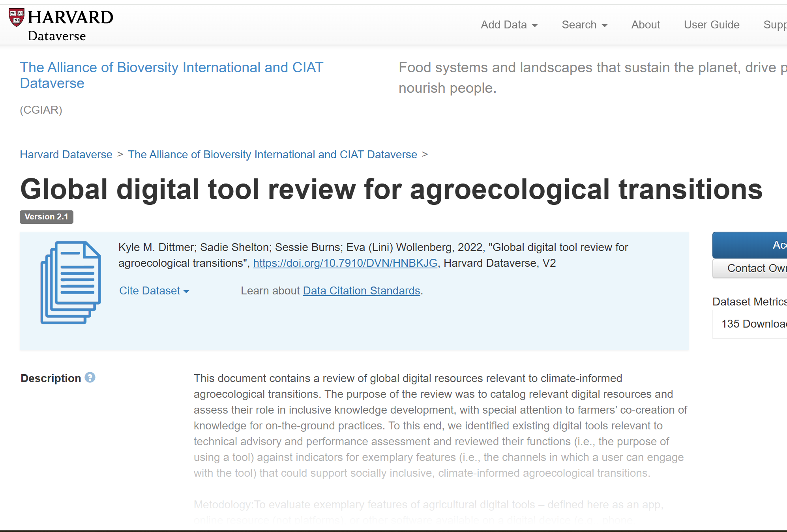
Task: Click the dataset documents icon
Action: (x=71, y=283)
